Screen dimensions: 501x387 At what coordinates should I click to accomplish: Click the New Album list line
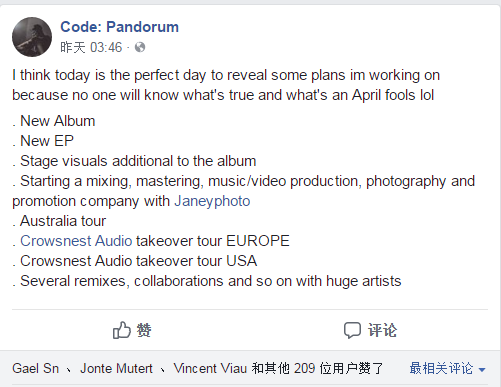pyautogui.click(x=54, y=121)
